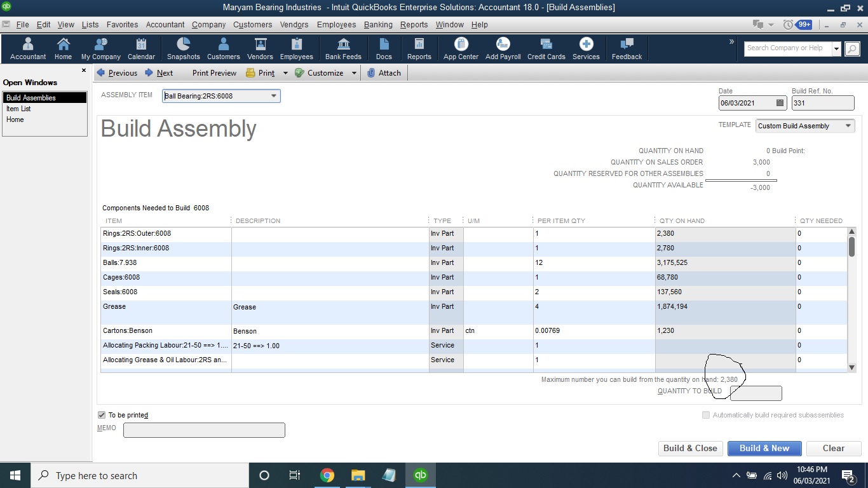Click the Build Ref. No. field
Image resolution: width=868 pixels, height=488 pixels.
(823, 103)
